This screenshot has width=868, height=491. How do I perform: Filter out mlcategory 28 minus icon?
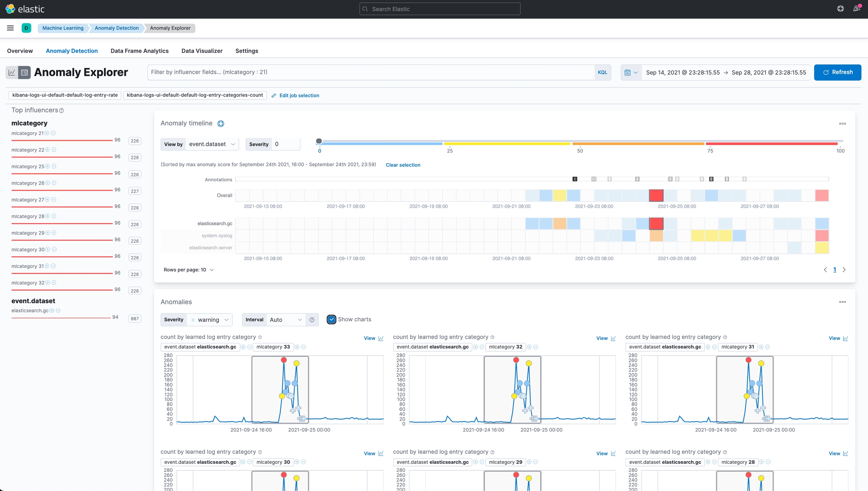[54, 216]
